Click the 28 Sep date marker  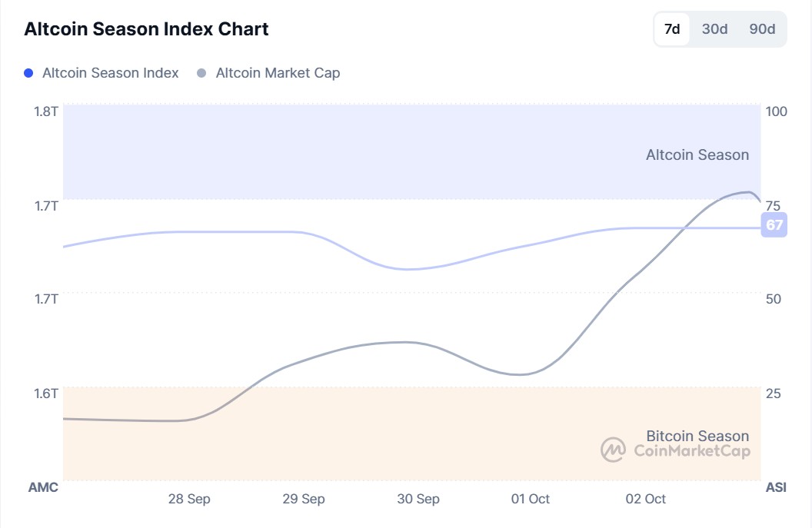189,499
